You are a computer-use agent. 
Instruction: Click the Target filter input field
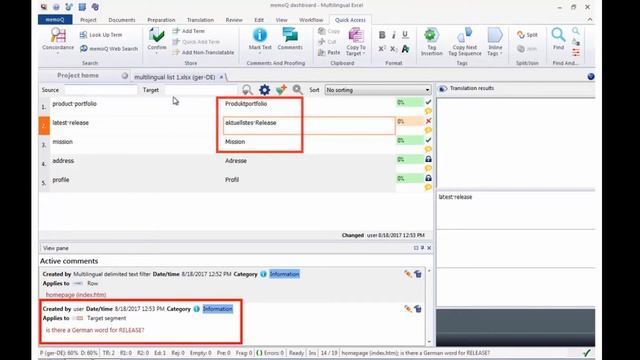(x=200, y=90)
